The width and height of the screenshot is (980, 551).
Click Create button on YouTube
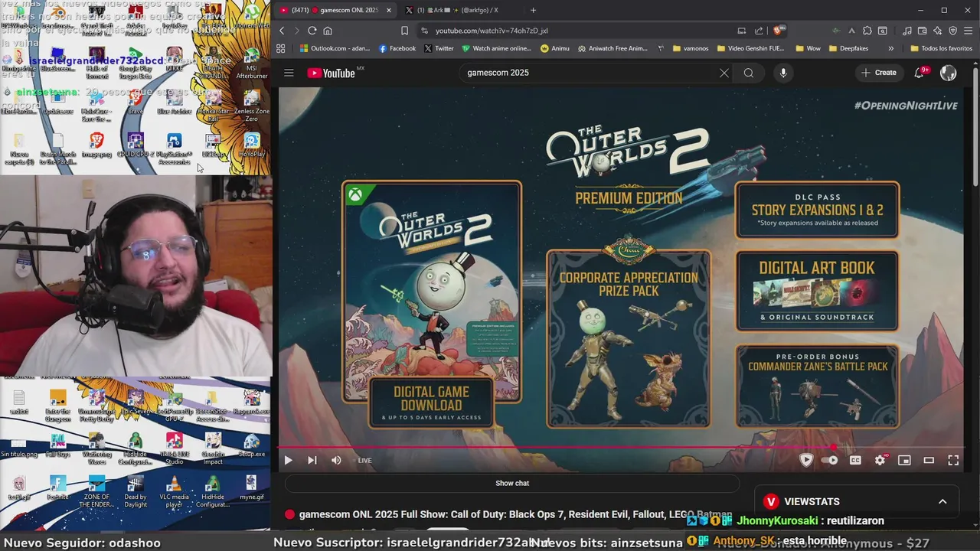[x=878, y=73]
